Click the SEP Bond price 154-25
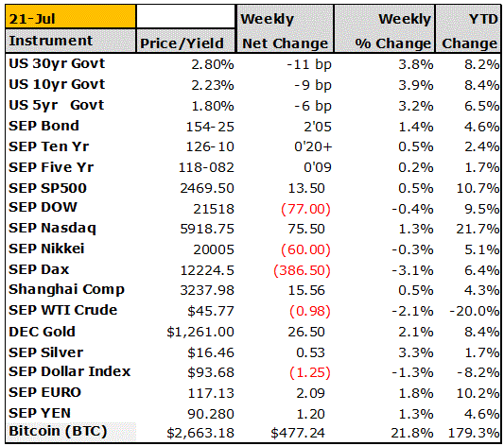The width and height of the screenshot is (504, 446). (x=210, y=127)
